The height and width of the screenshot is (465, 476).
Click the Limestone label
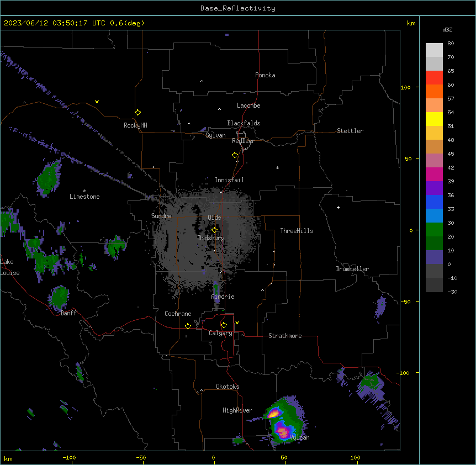[x=84, y=197]
